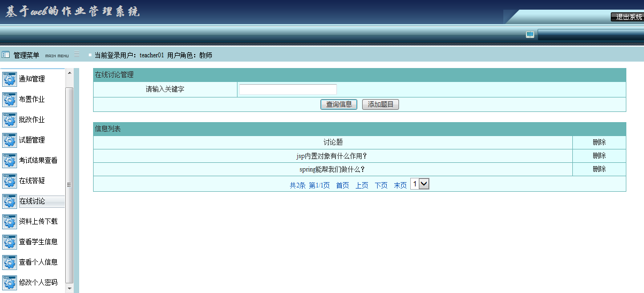This screenshot has height=293, width=644.
Task: Click the gear icon beside 布置作业
Action: click(x=10, y=100)
